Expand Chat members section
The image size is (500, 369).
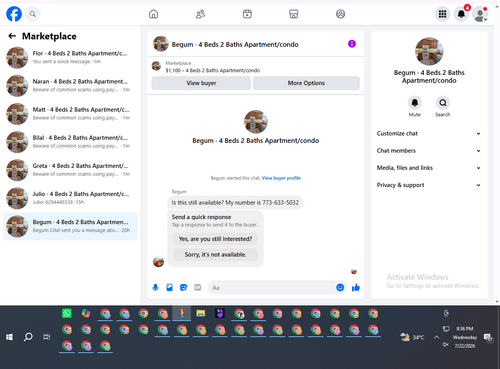429,151
